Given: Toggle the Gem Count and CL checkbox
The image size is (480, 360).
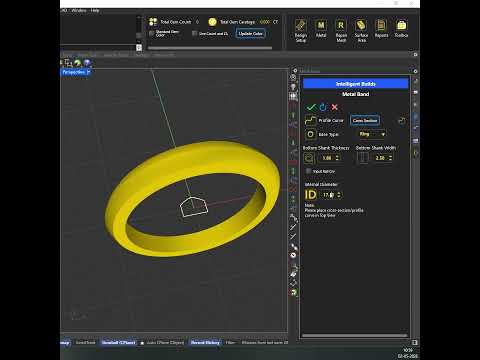Looking at the screenshot, I should point(195,33).
